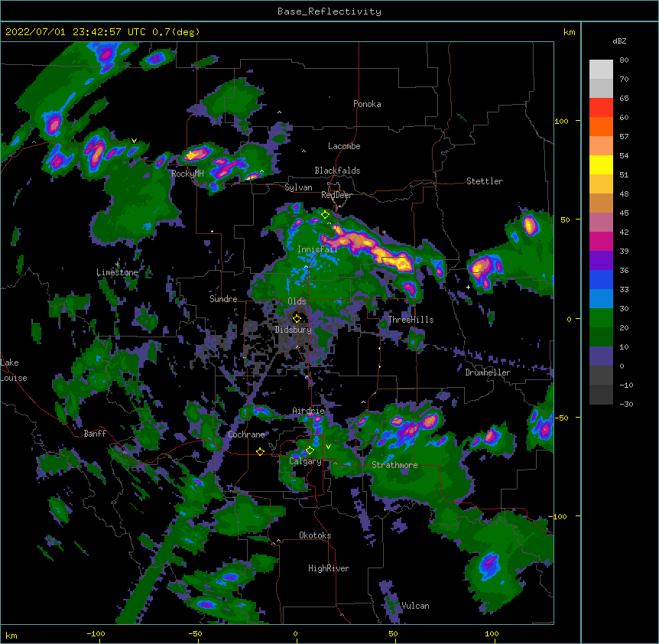Screen dimensions: 659x644
Task: Click the yellow V marker northwest of RockyMH
Action: pos(134,141)
